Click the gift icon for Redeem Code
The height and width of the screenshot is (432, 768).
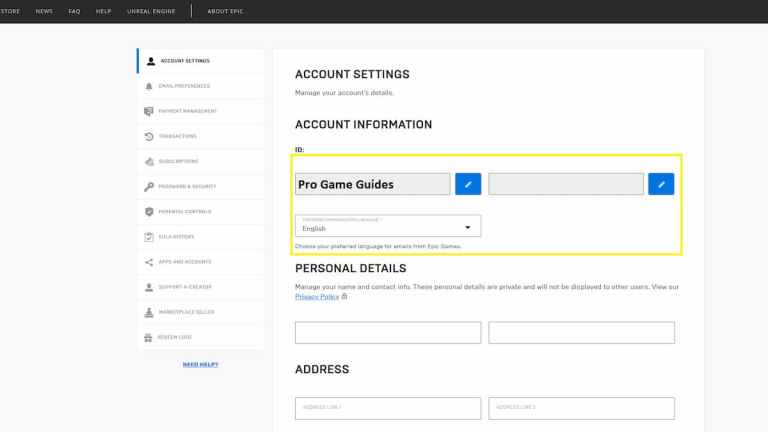tap(149, 337)
